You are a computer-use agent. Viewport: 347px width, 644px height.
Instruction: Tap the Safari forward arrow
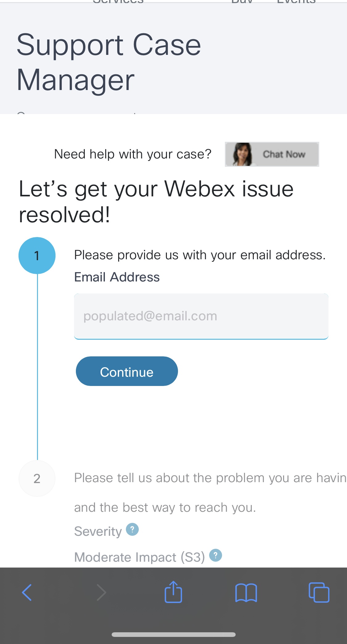coord(101,593)
